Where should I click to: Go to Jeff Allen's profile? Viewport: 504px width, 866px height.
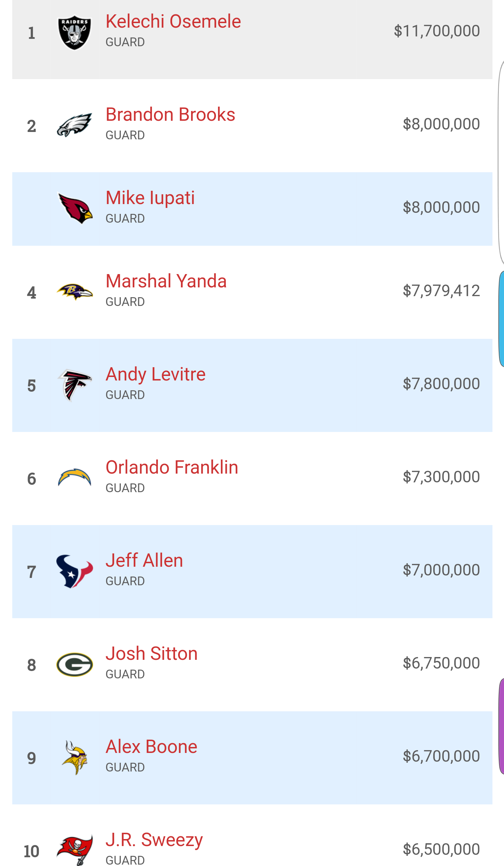click(144, 560)
